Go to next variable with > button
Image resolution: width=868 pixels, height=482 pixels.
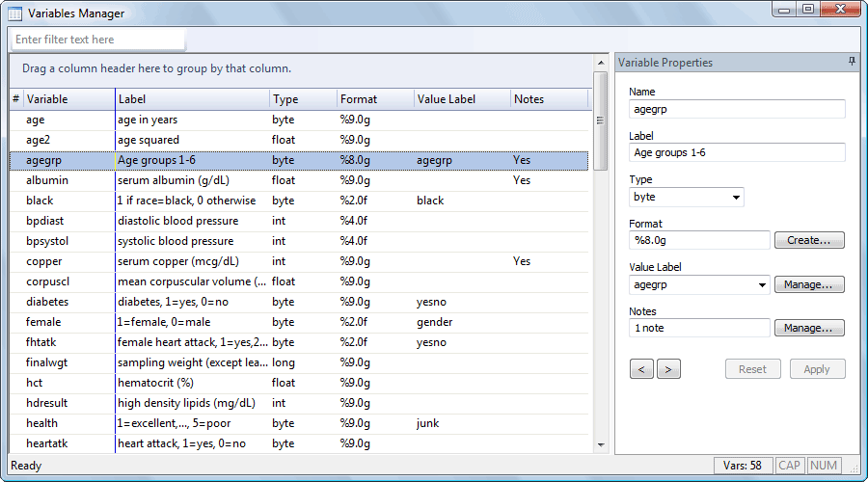pyautogui.click(x=668, y=369)
